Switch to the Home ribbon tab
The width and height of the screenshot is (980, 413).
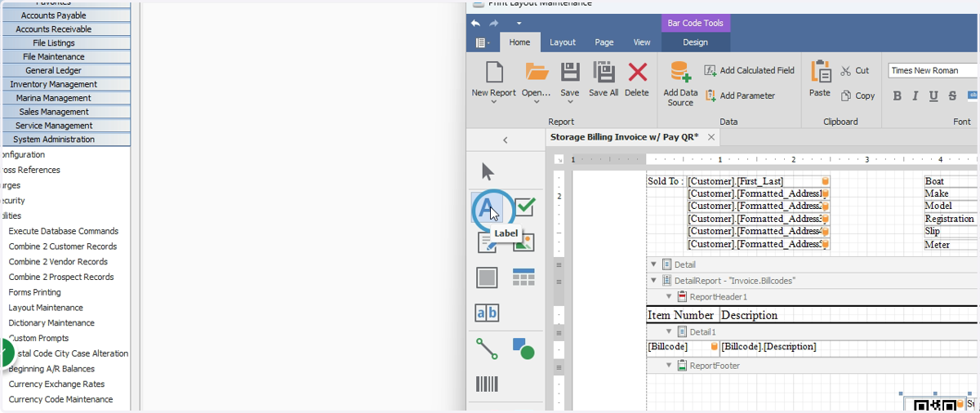[519, 42]
